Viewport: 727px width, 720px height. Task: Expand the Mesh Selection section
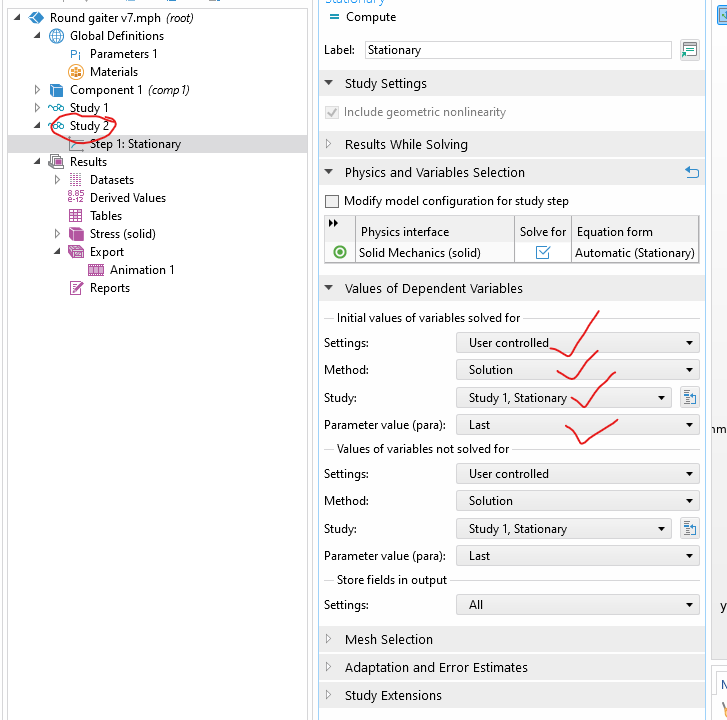(x=388, y=640)
